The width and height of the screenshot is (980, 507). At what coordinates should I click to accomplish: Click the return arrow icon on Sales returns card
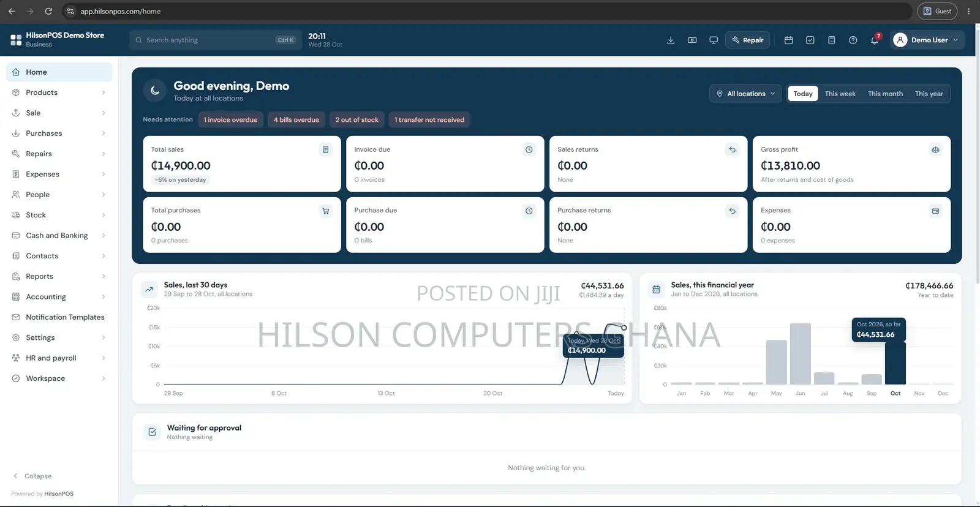733,149
